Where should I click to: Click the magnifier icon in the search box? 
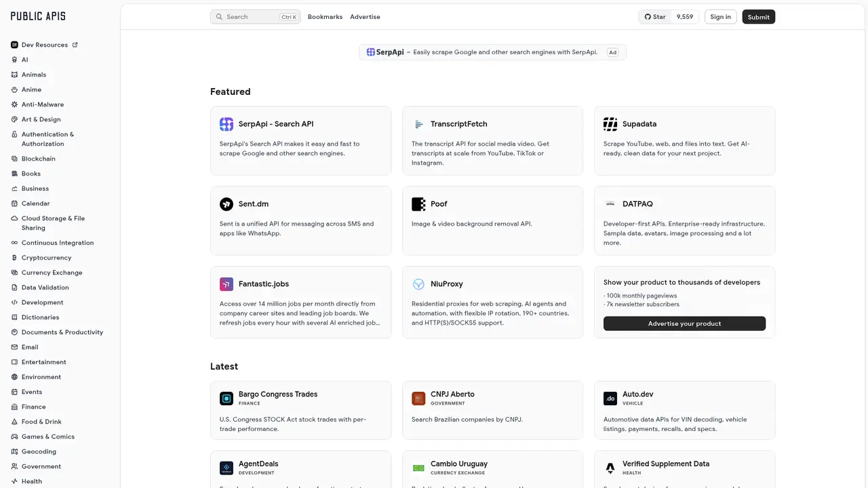[x=219, y=17]
